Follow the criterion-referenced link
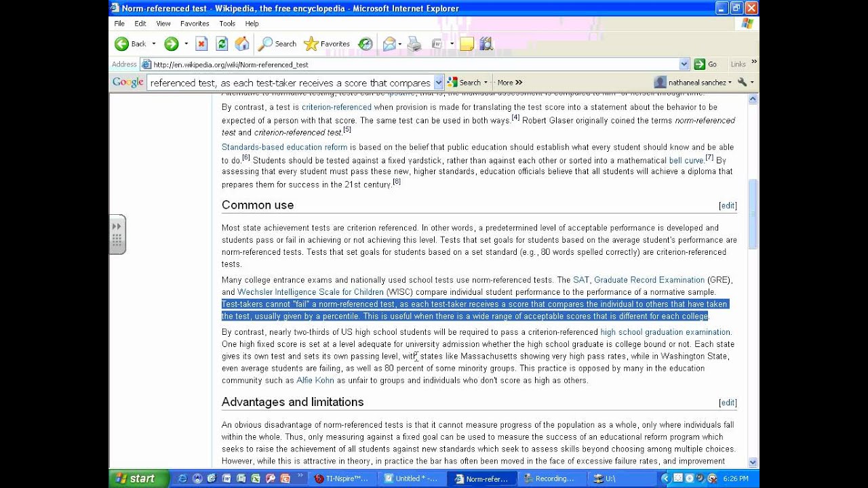Image resolution: width=868 pixels, height=488 pixels. 336,107
